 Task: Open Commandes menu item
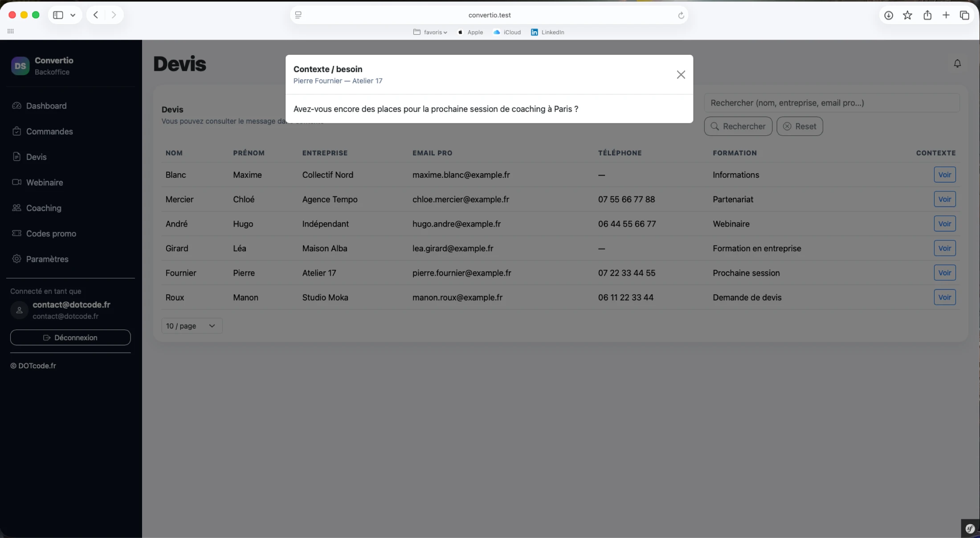pos(49,131)
